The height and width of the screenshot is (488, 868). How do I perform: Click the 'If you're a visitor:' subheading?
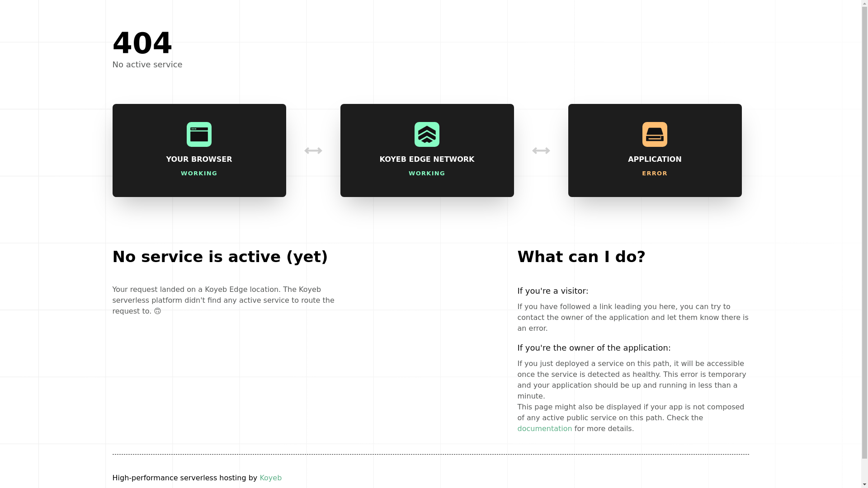point(552,291)
